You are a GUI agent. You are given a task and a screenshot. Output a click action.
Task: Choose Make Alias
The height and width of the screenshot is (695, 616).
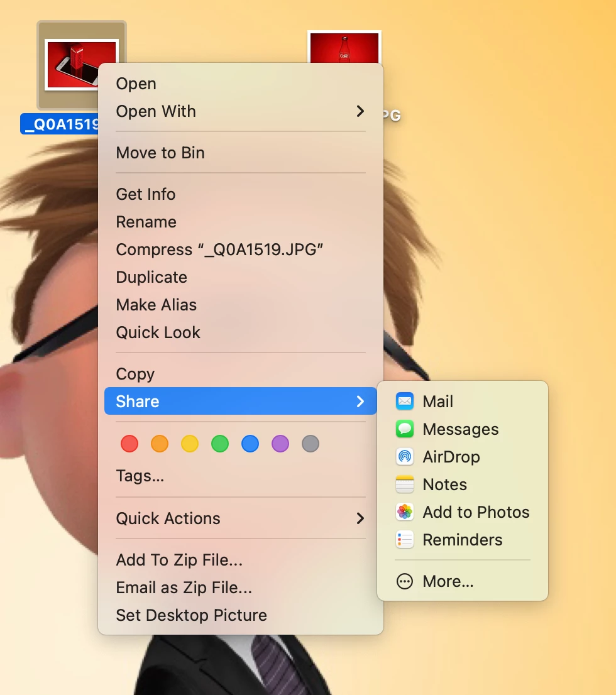240,305
